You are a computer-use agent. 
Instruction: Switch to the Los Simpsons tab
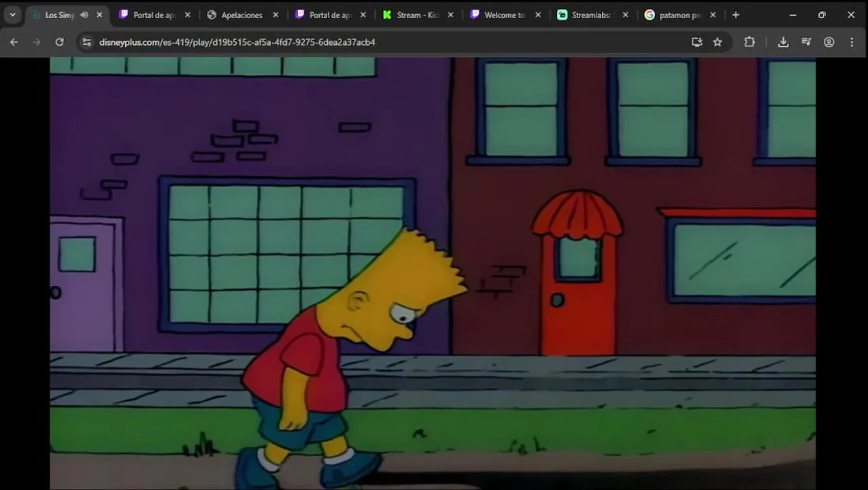[x=67, y=14]
